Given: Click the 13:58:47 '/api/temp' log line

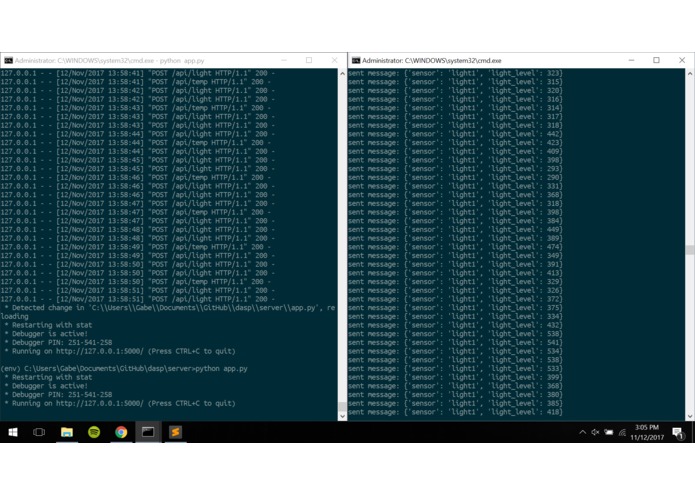Looking at the screenshot, I should [x=135, y=212].
